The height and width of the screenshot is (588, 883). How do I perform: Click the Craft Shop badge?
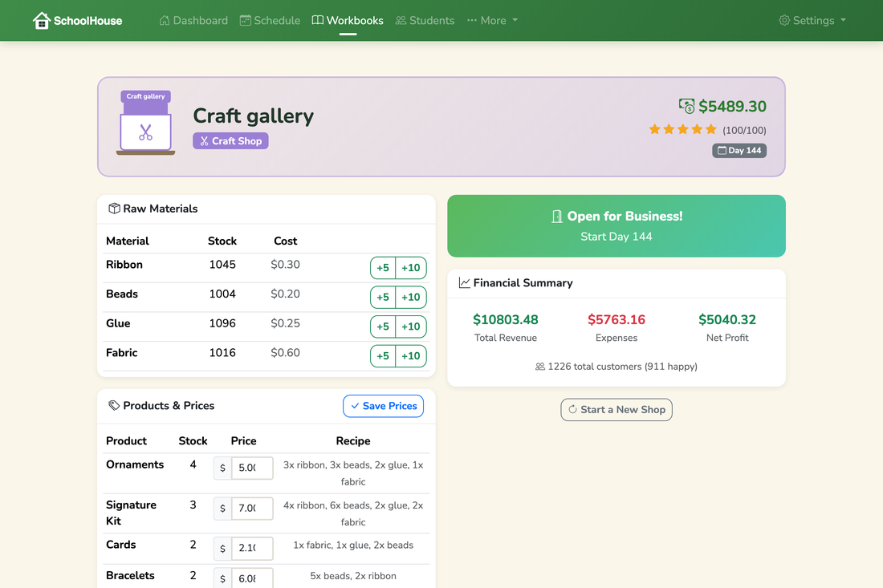(x=230, y=140)
